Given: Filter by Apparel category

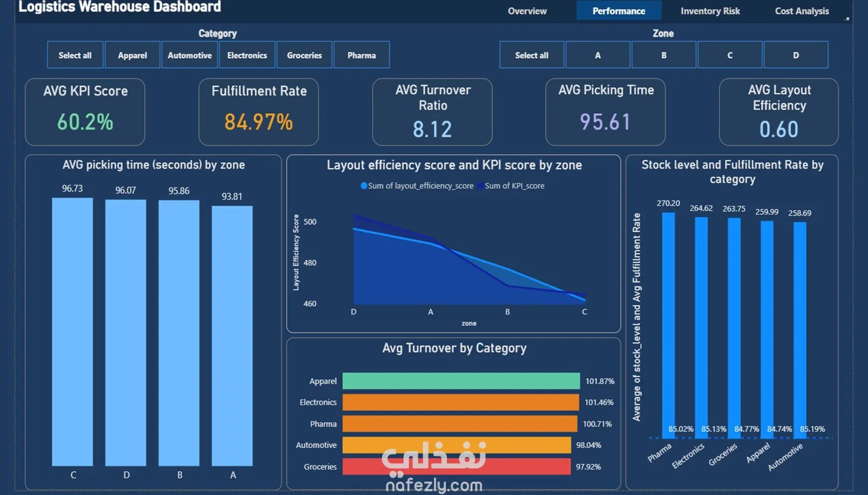Looking at the screenshot, I should [x=132, y=55].
